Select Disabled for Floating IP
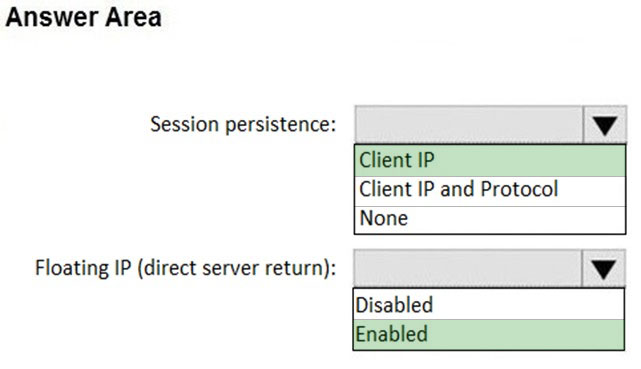The image size is (641, 369). (489, 304)
